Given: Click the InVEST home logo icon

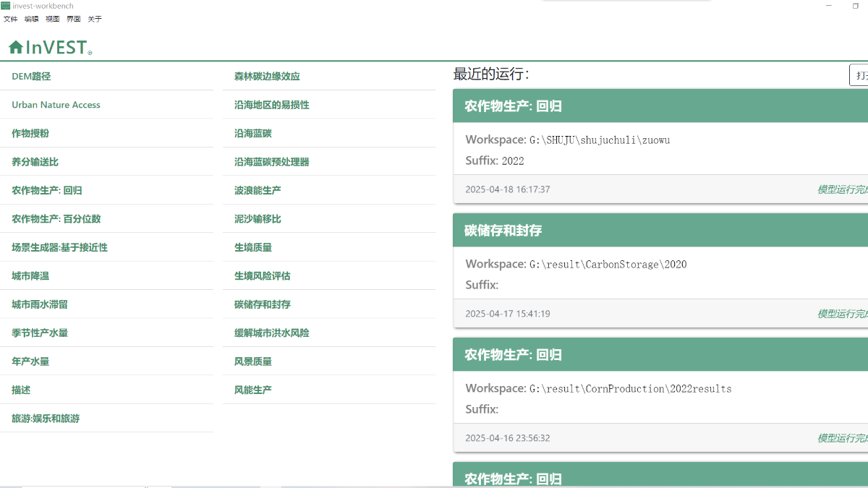Looking at the screenshot, I should 50,48.
